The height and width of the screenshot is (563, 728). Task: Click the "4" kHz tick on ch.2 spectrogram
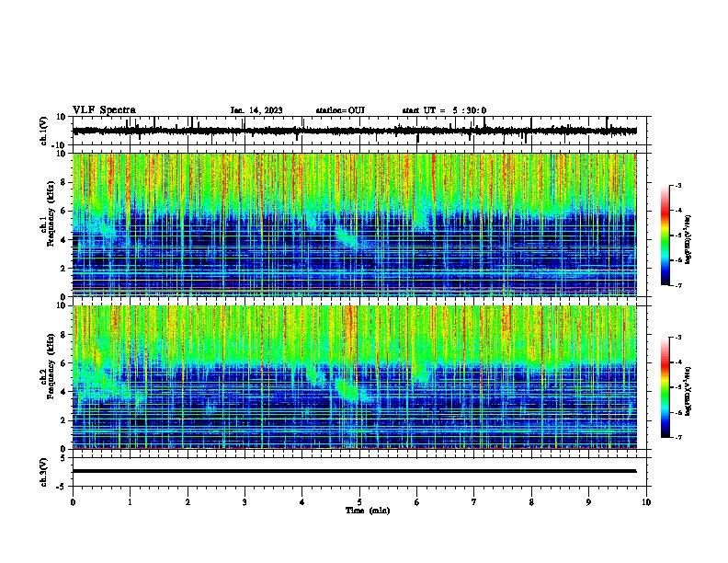point(63,392)
